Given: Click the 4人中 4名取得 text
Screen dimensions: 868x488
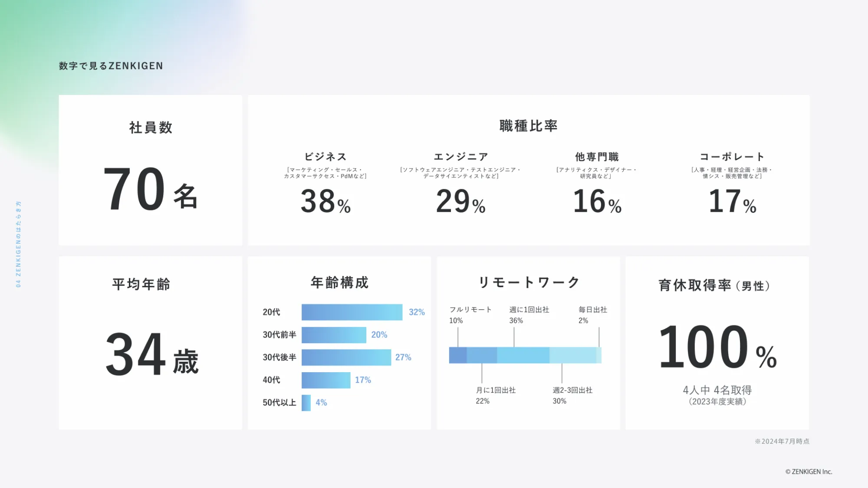Looking at the screenshot, I should point(717,390).
